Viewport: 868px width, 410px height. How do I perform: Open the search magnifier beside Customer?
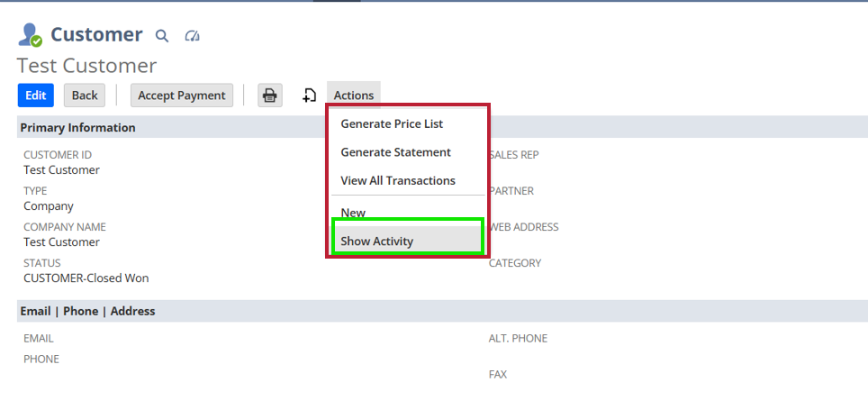click(x=162, y=36)
